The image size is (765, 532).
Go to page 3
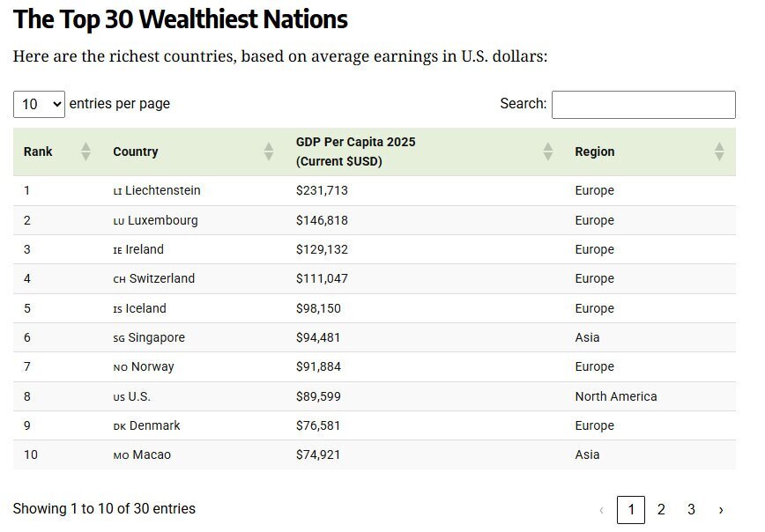click(691, 510)
